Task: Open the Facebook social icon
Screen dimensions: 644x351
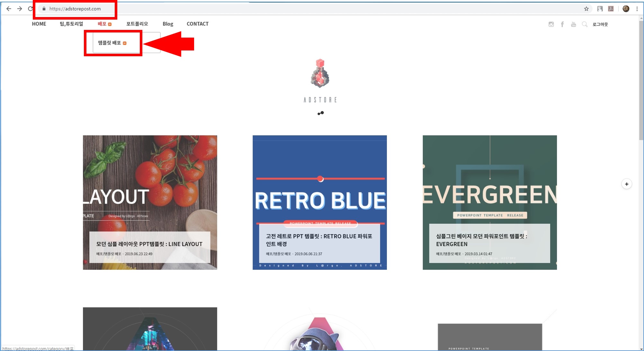Action: pos(562,24)
